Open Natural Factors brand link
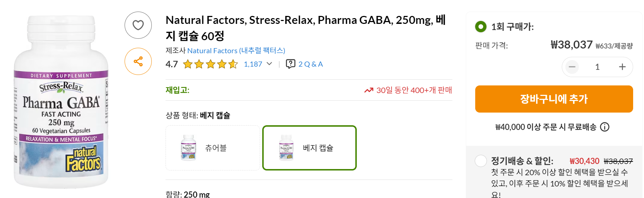The width and height of the screenshot is (644, 198). click(236, 51)
